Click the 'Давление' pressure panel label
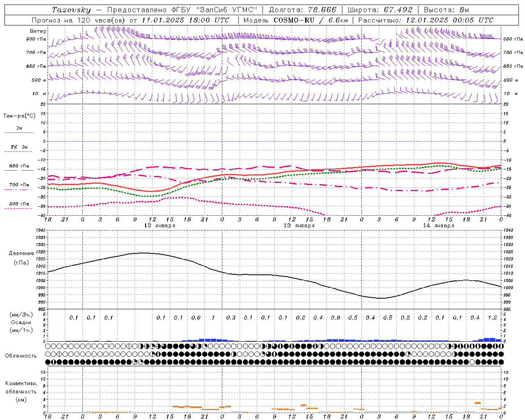 coord(21,253)
